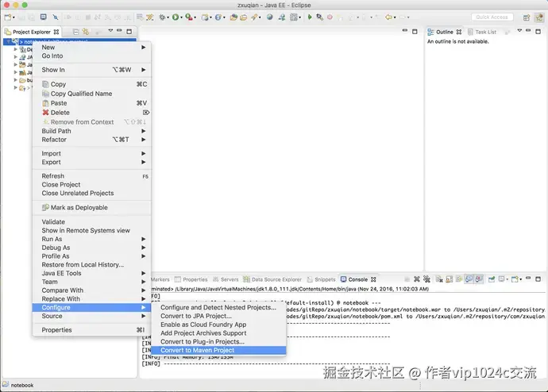Open Outline panel view menu triangle
This screenshot has width=548, height=392.
(519, 31)
